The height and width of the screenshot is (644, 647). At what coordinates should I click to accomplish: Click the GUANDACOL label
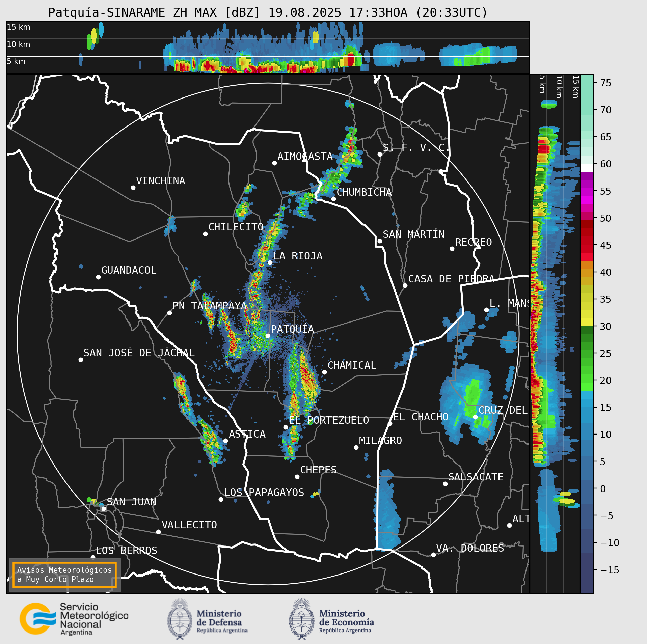[129, 270]
